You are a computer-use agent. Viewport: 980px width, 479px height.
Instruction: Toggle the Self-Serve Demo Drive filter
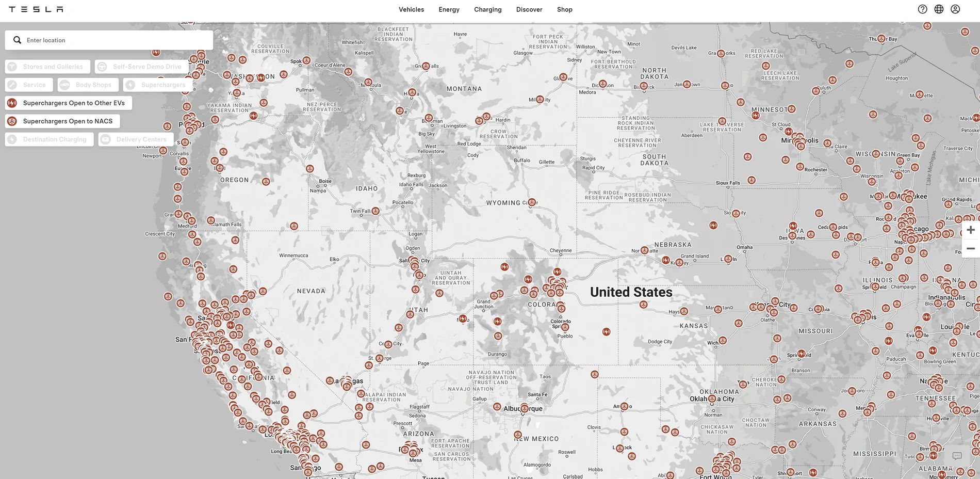[141, 67]
